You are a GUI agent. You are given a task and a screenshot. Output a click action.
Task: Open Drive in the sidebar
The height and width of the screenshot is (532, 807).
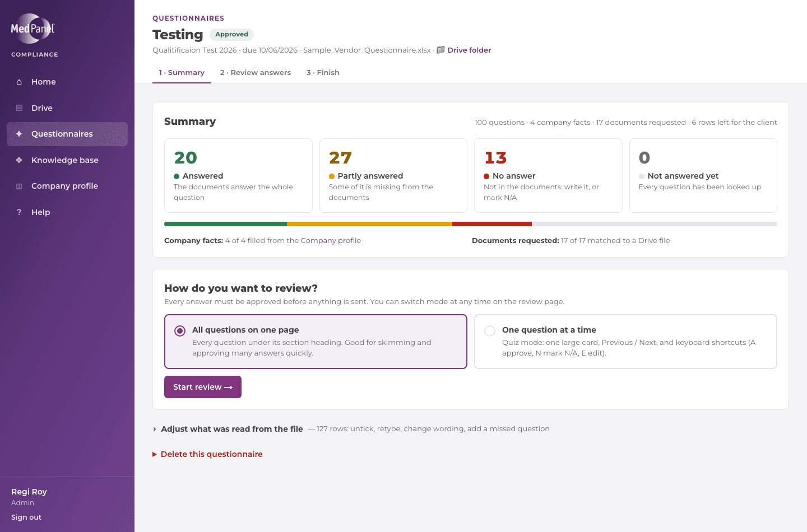[x=67, y=108]
